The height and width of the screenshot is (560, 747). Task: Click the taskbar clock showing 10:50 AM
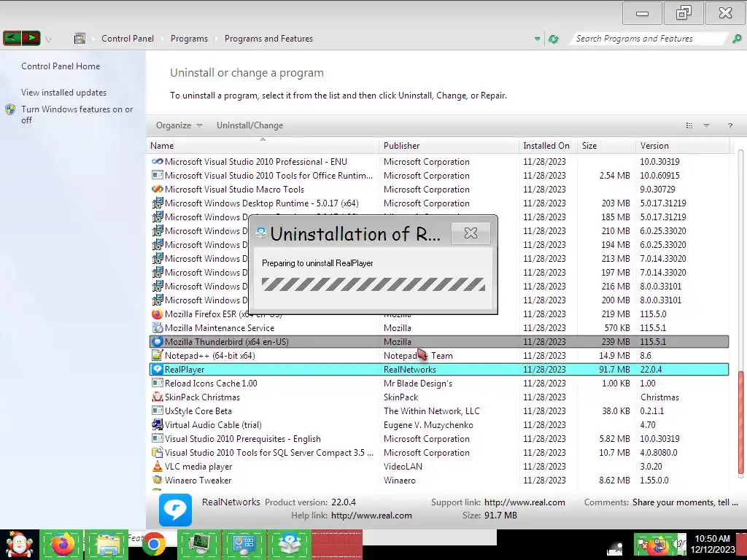click(712, 544)
